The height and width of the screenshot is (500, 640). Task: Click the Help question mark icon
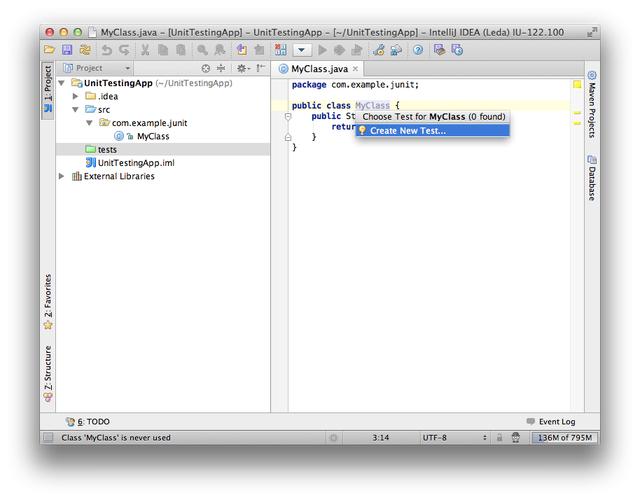[418, 50]
